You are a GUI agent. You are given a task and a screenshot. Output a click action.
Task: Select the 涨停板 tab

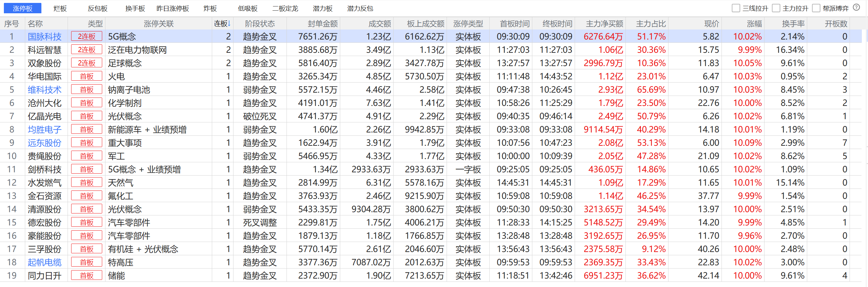(x=23, y=8)
